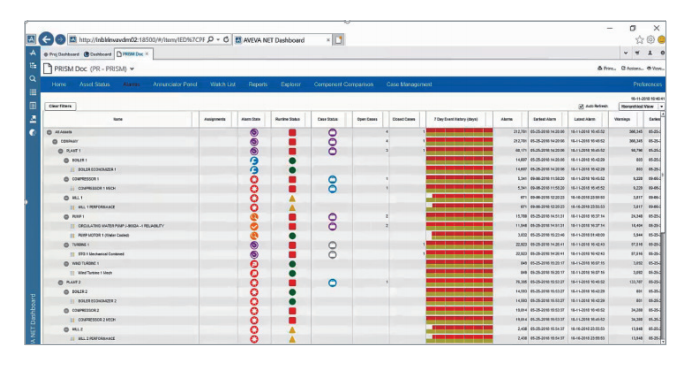
Task: Click the browser address bar URL field
Action: tap(137, 40)
